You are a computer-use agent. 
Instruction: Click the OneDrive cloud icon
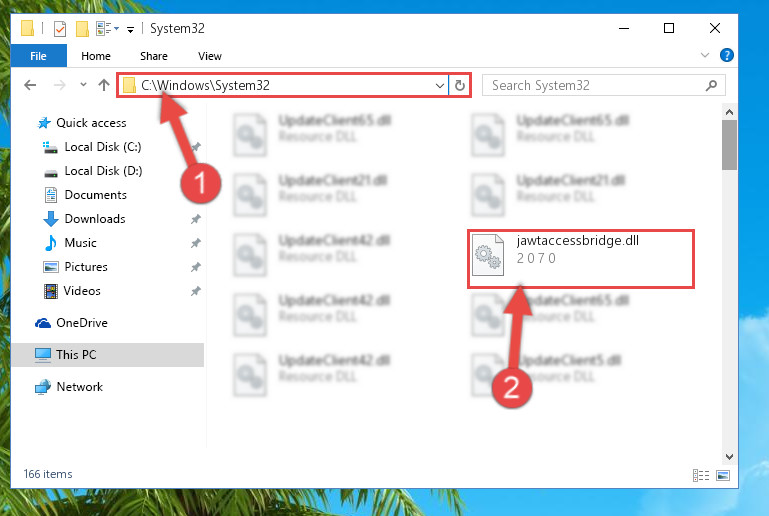43,323
